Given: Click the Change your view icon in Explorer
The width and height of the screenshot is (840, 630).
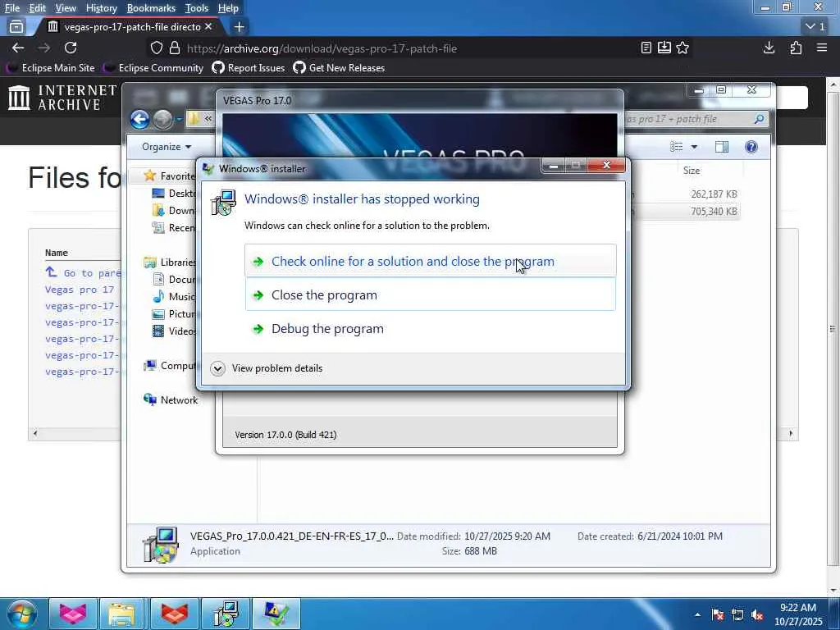Looking at the screenshot, I should (677, 146).
